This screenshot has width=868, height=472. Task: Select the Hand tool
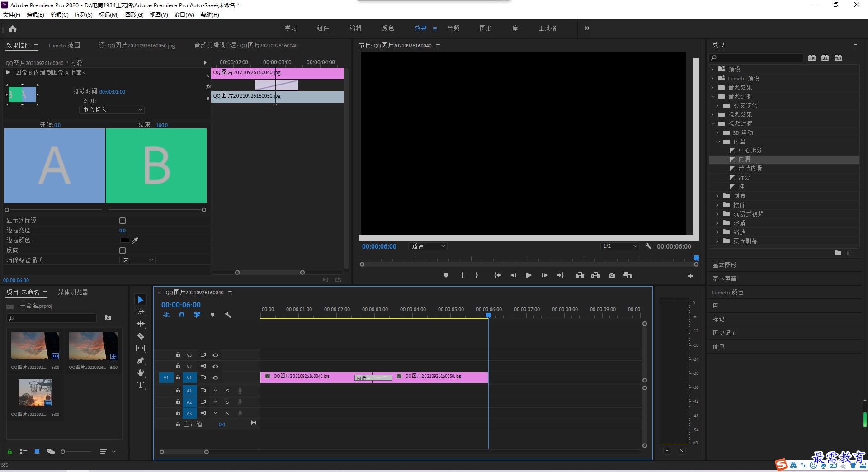tap(141, 373)
